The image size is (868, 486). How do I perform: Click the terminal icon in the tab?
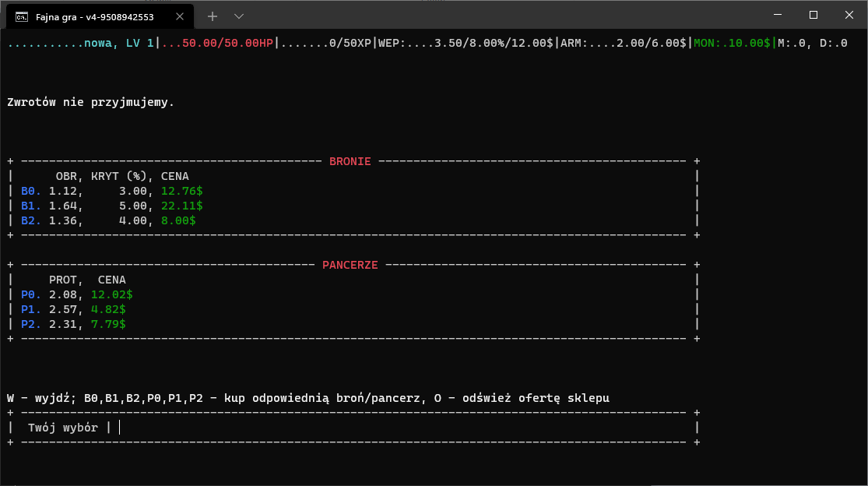click(22, 17)
